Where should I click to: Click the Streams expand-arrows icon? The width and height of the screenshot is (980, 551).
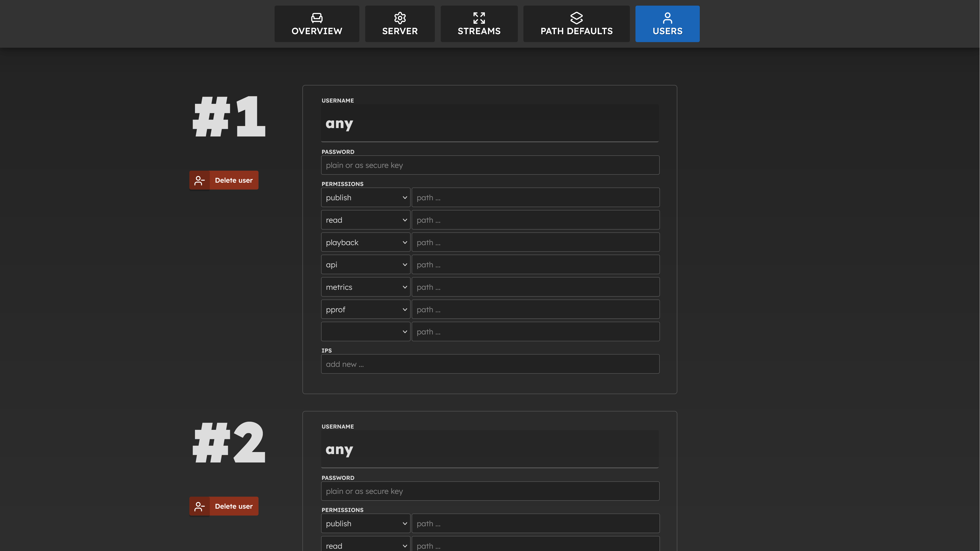(x=479, y=18)
